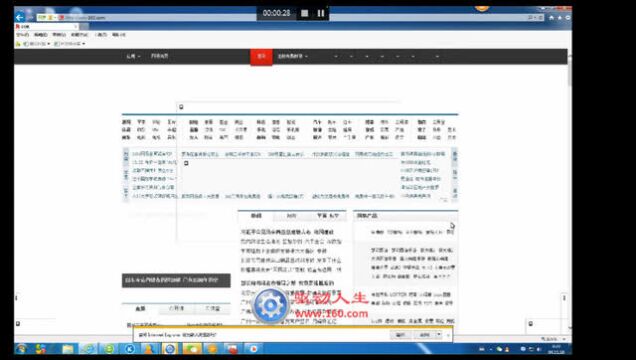Open the Edit menu in menu bar
The height and width of the screenshot is (360, 636).
pos(41,35)
